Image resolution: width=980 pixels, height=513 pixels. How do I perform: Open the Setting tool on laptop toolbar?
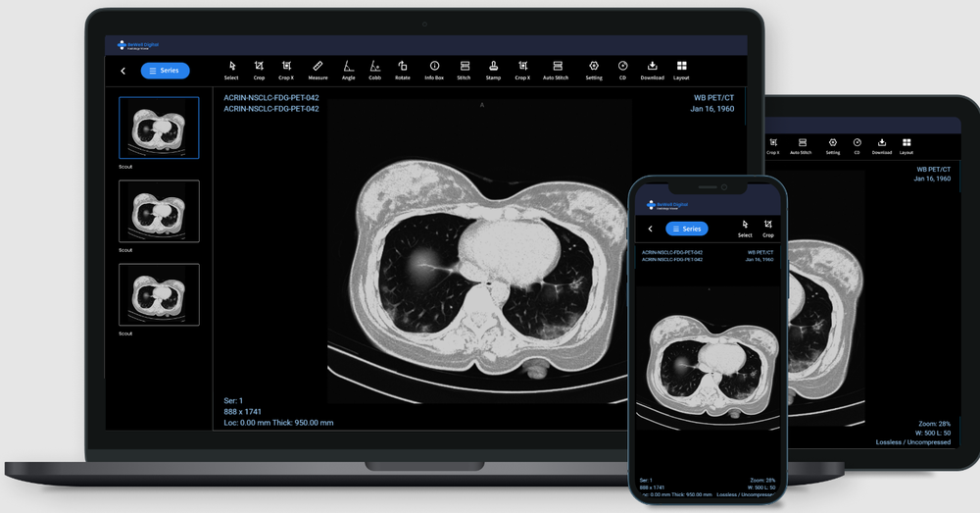click(594, 70)
